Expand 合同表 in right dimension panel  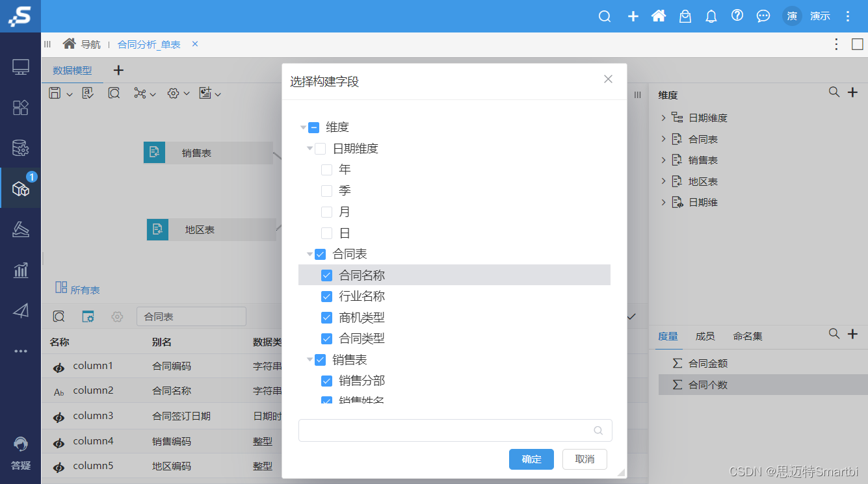[x=663, y=139]
